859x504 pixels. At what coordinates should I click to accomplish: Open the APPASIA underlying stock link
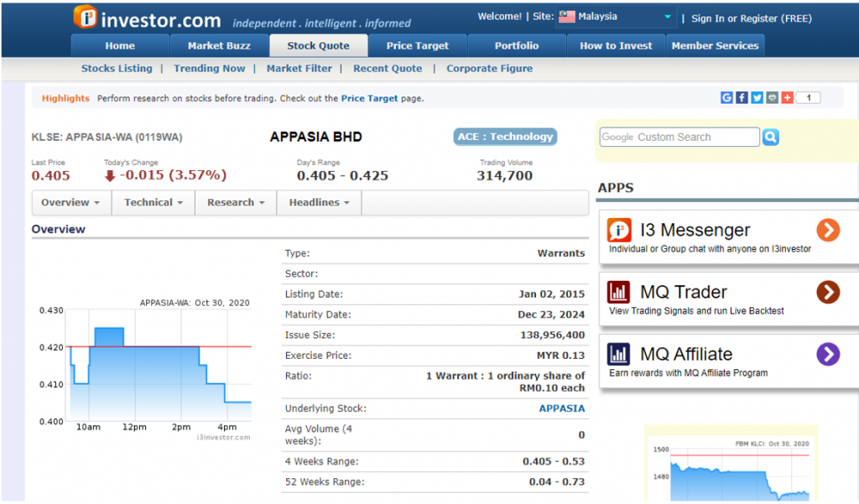click(x=561, y=408)
